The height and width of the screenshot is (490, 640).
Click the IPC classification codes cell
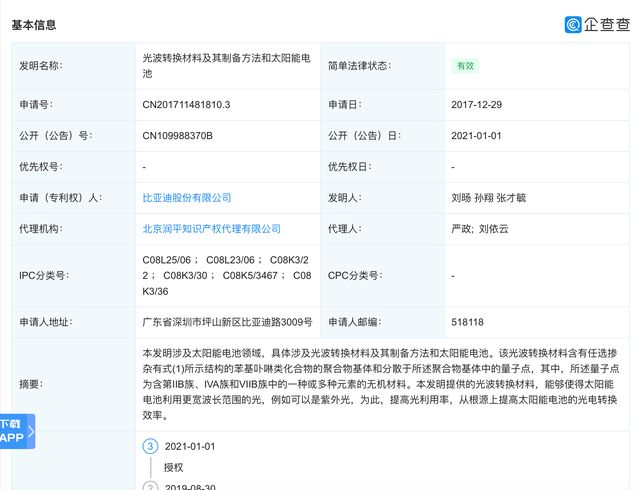pyautogui.click(x=228, y=275)
